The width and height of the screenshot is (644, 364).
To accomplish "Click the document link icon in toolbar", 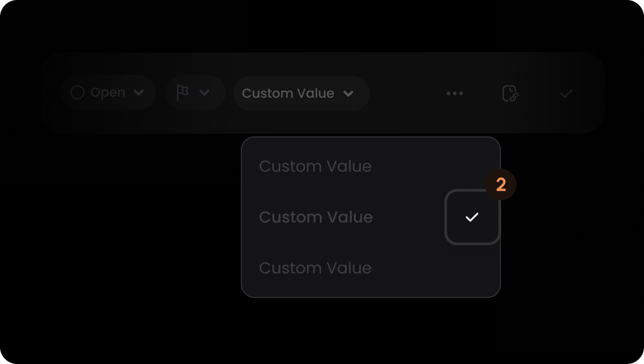I will (x=510, y=93).
